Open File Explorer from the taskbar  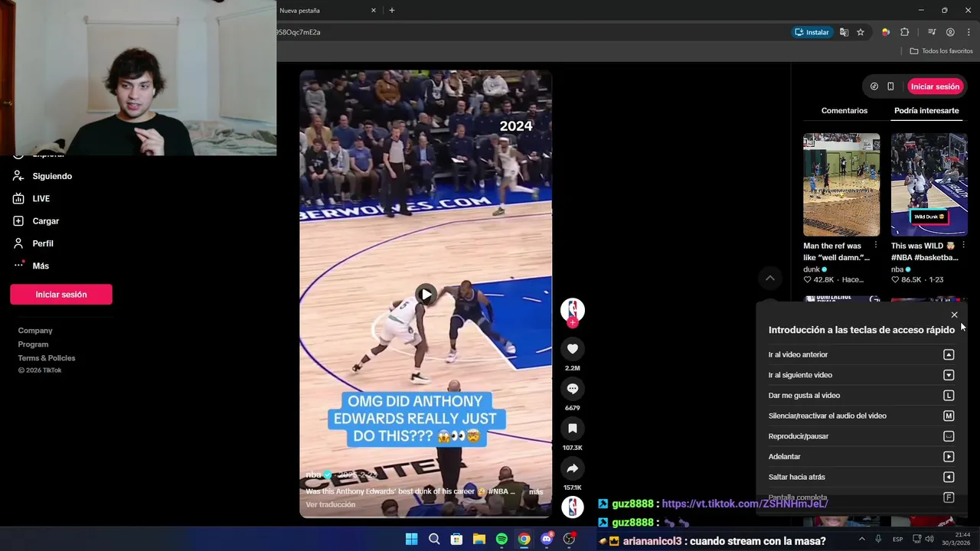pyautogui.click(x=479, y=539)
